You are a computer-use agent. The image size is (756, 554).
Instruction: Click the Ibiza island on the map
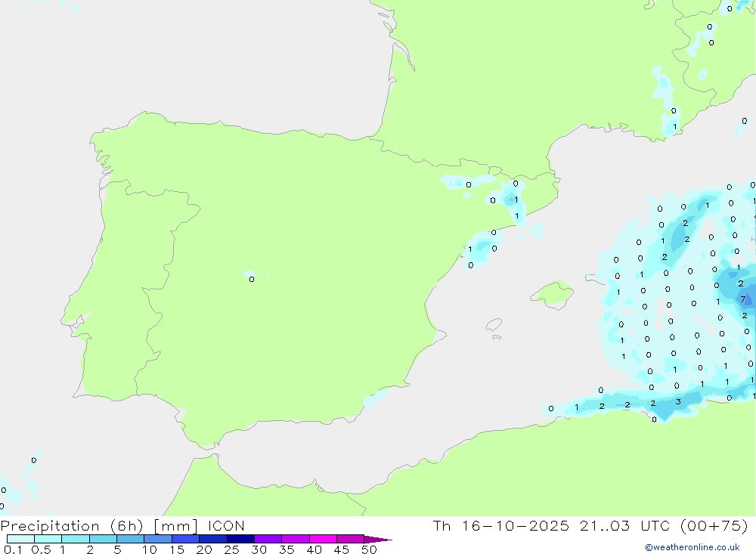pos(494,325)
